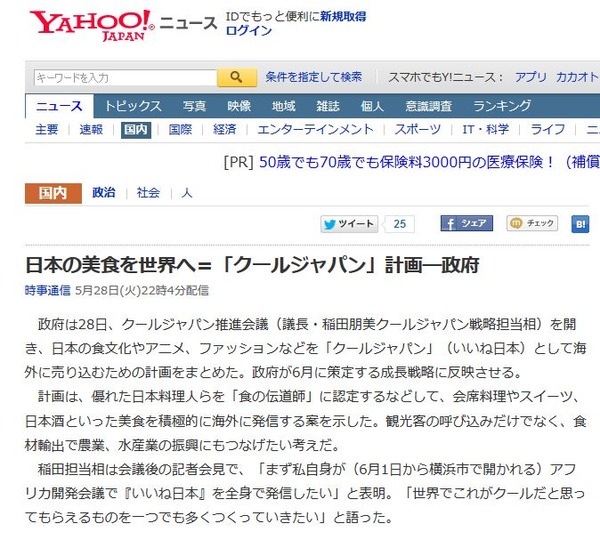600x548 pixels.
Task: Open the 時事通信 source link
Action: pyautogui.click(x=48, y=290)
